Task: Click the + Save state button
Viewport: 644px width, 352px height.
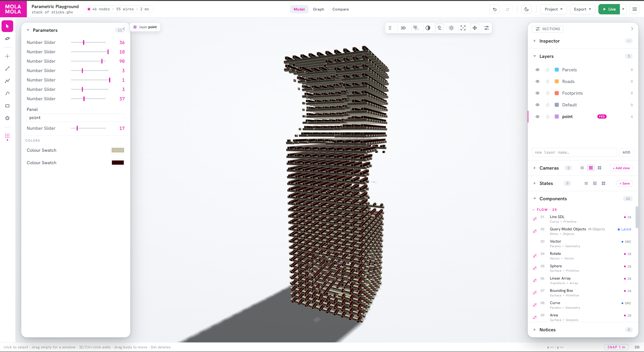Action: [624, 183]
